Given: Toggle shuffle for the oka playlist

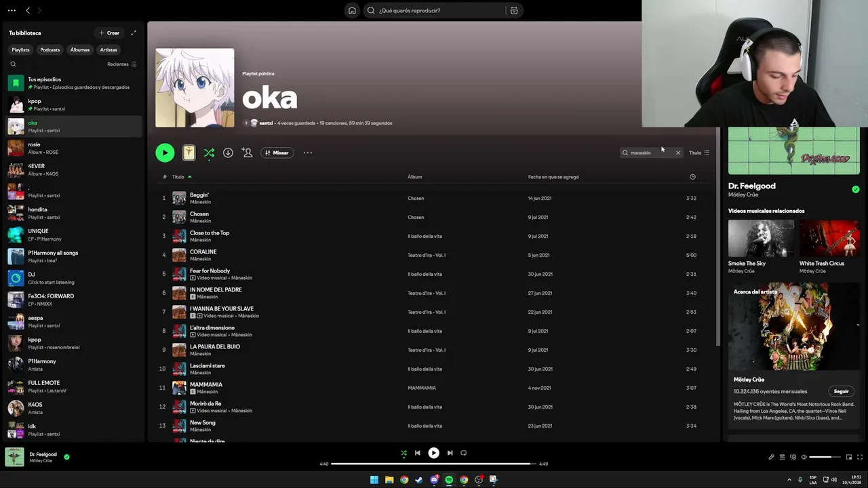Looking at the screenshot, I should [209, 152].
